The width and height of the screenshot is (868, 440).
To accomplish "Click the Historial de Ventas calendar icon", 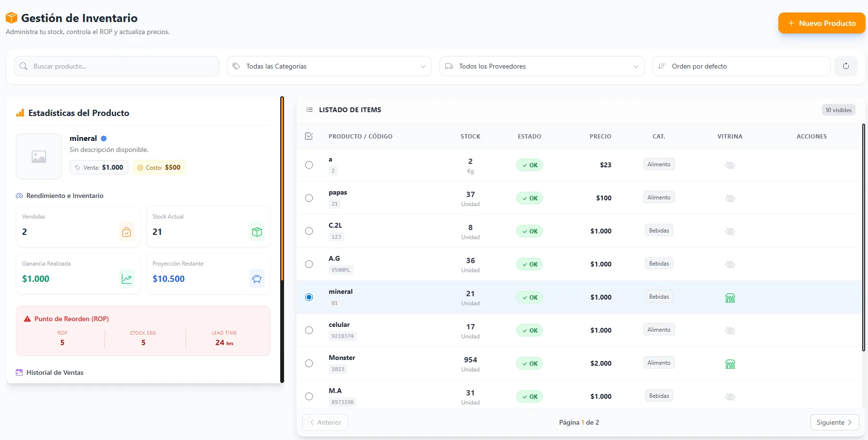I will (19, 372).
